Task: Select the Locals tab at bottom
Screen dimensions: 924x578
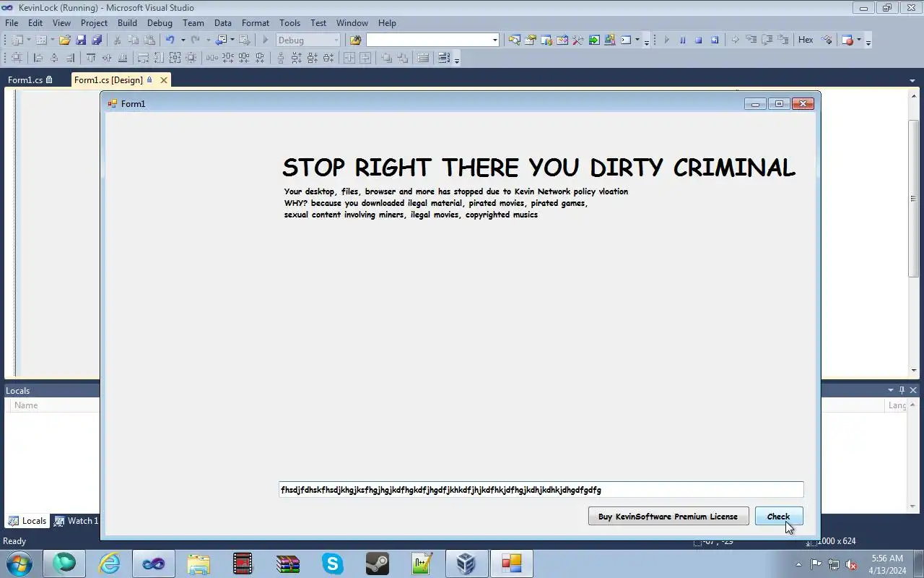Action: (28, 520)
